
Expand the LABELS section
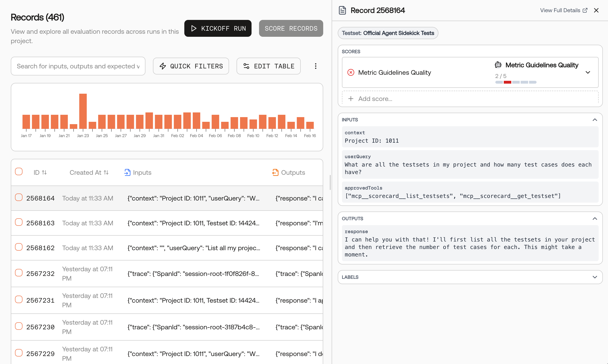pyautogui.click(x=595, y=277)
